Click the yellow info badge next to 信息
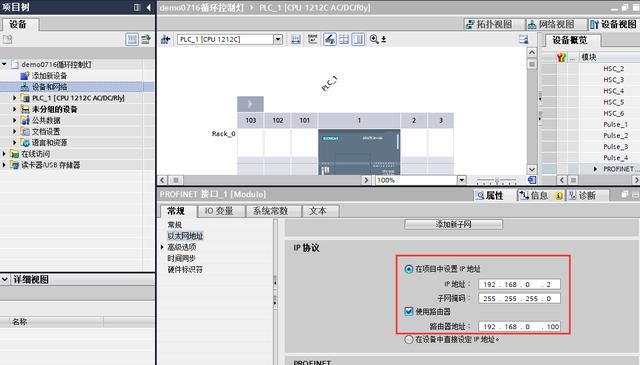640x365 pixels. (x=558, y=196)
